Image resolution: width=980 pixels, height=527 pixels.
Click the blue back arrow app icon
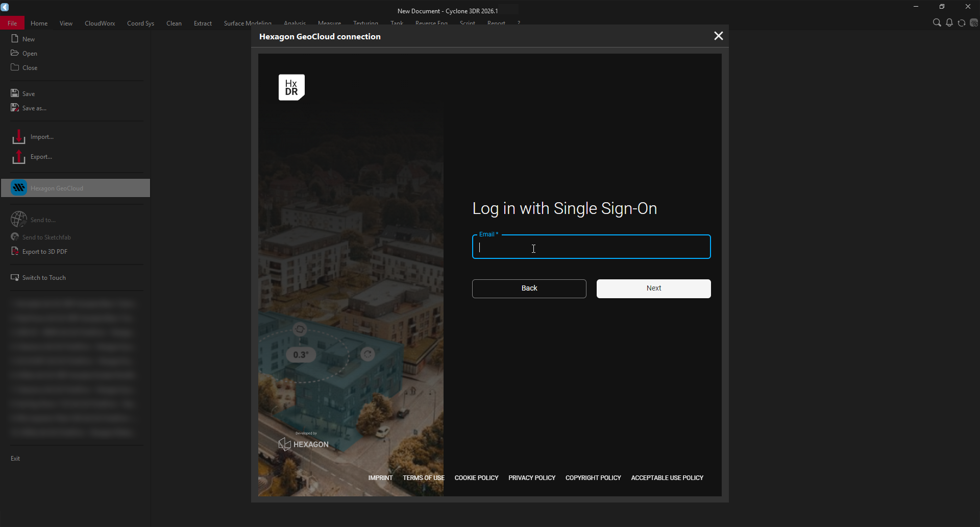(5, 7)
